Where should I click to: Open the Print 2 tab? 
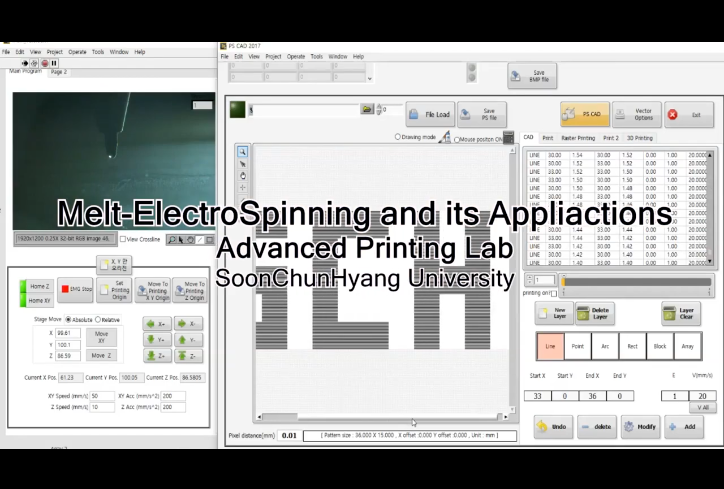(x=610, y=138)
